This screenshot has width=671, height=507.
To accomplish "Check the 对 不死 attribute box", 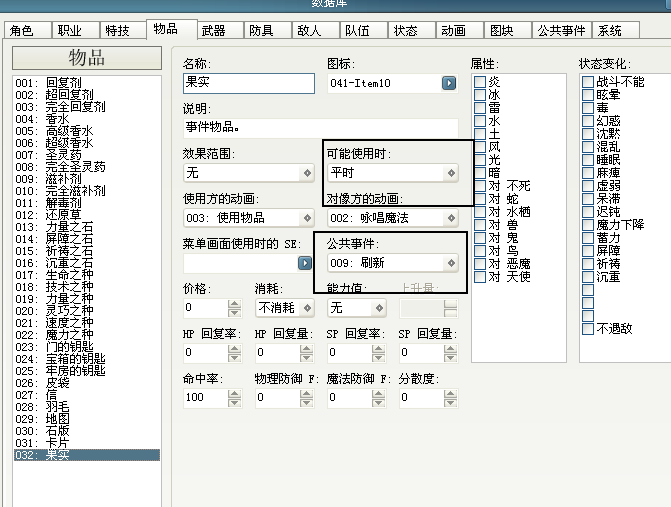I will (x=480, y=186).
